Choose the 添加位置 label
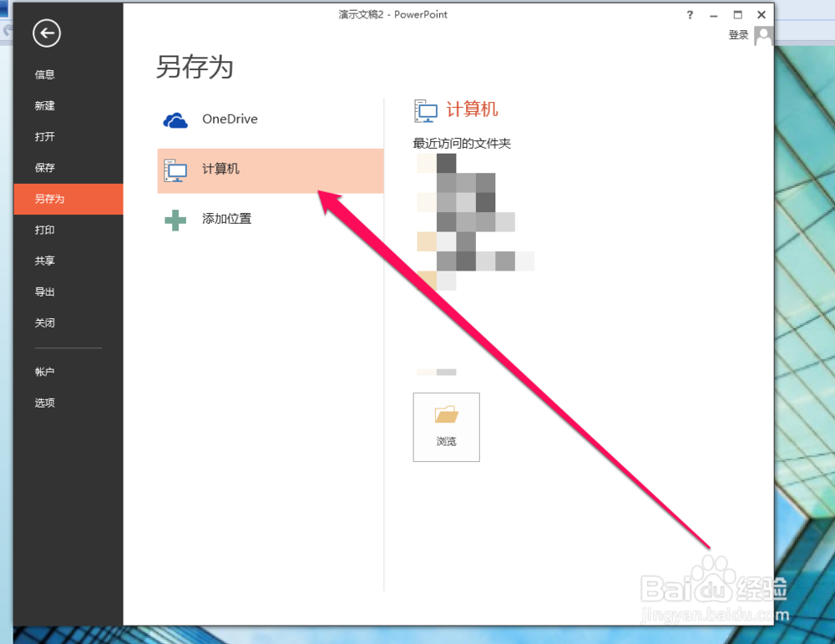 (x=227, y=218)
